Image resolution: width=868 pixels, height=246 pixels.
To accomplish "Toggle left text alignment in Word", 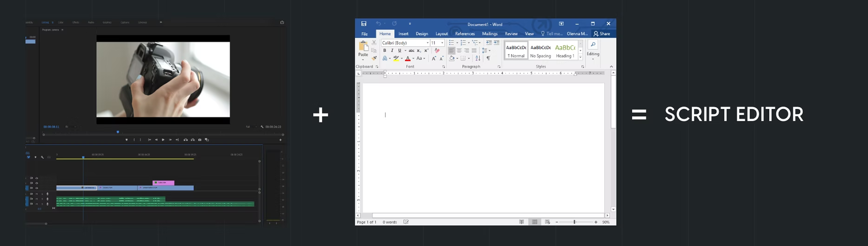I will [451, 51].
